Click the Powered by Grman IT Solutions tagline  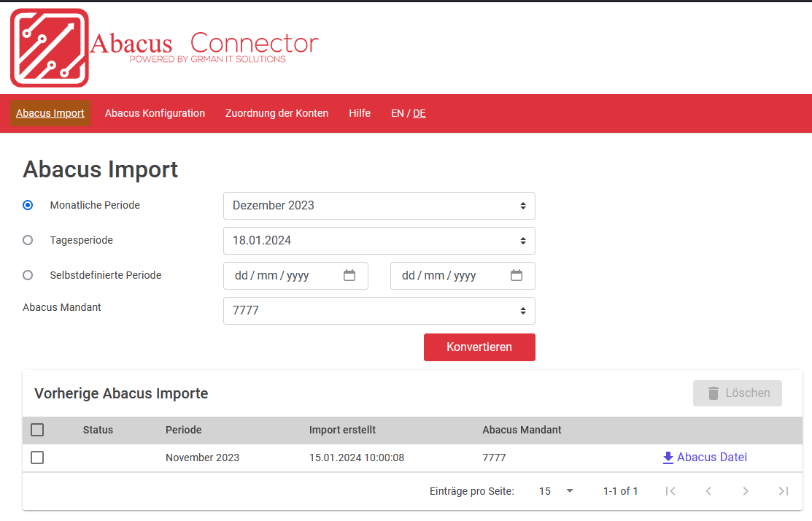point(208,60)
